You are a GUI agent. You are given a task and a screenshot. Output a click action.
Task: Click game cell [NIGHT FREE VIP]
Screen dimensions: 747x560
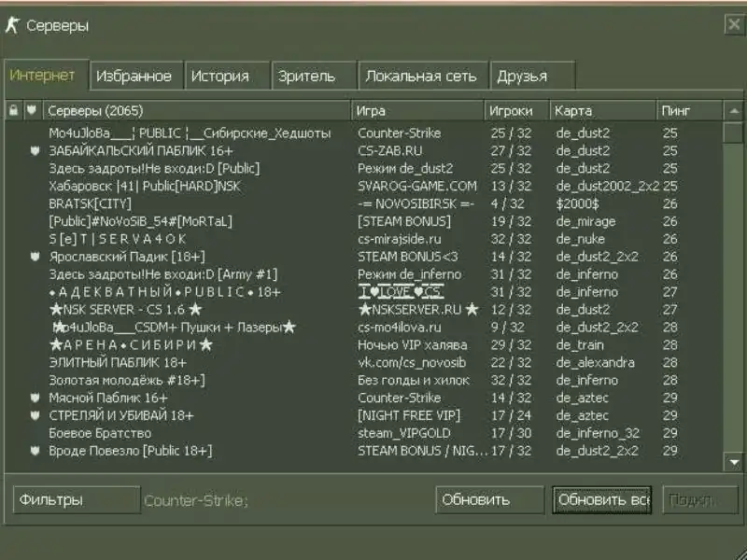pos(409,415)
